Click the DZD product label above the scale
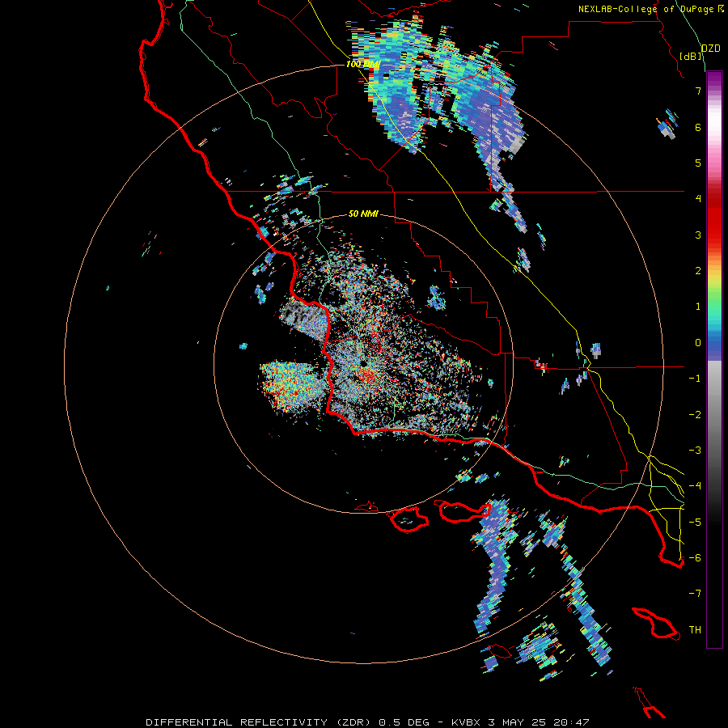The width and height of the screenshot is (728, 728). 710,49
